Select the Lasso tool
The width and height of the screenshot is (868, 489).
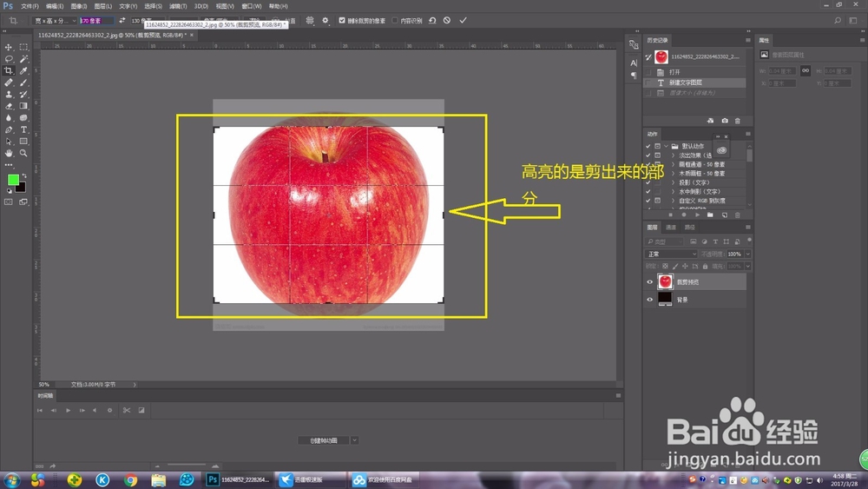click(9, 59)
